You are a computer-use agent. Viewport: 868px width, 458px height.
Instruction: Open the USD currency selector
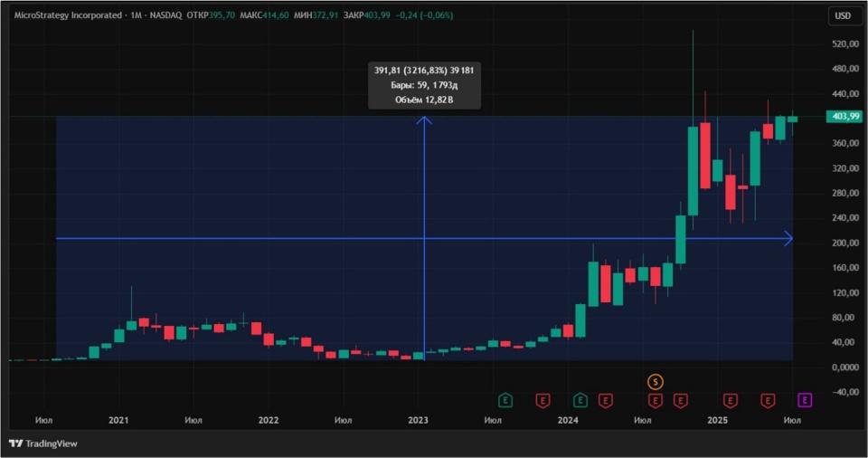(x=843, y=15)
